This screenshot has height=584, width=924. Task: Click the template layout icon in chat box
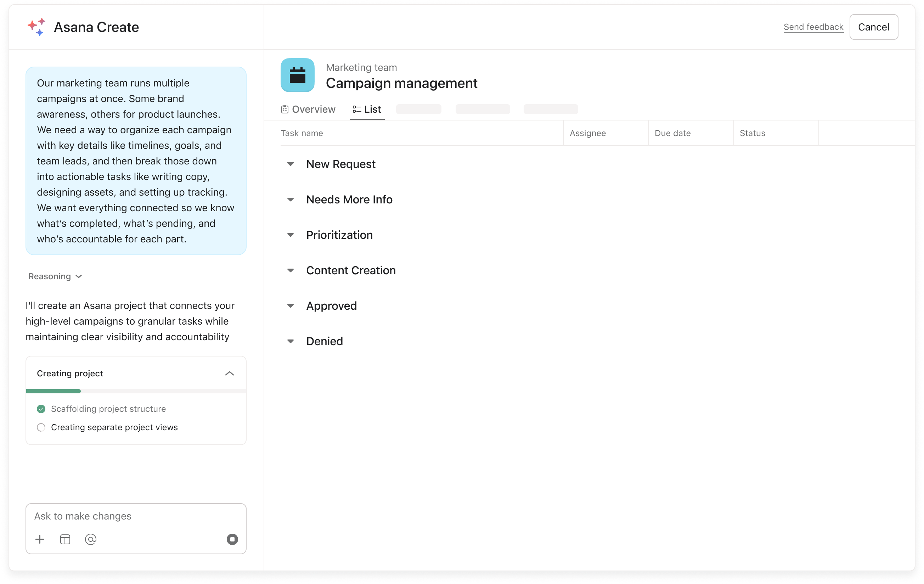[65, 539]
